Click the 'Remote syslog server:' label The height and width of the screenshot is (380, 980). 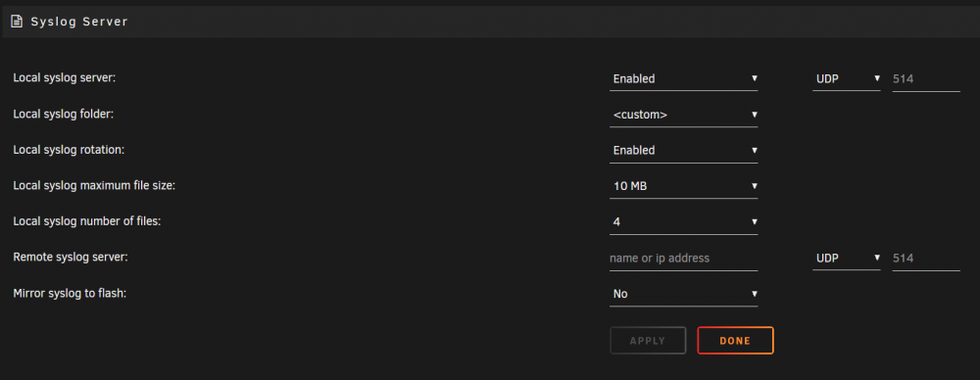click(71, 257)
